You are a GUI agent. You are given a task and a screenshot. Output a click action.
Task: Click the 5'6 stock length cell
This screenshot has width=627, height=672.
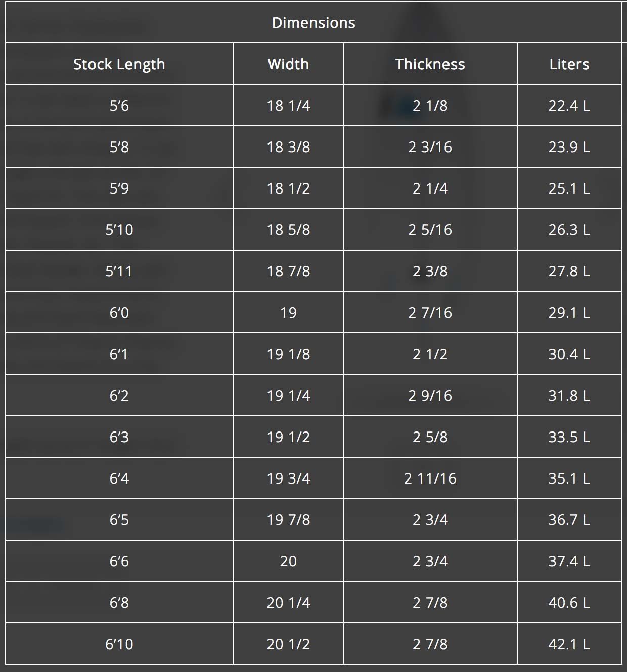click(119, 106)
